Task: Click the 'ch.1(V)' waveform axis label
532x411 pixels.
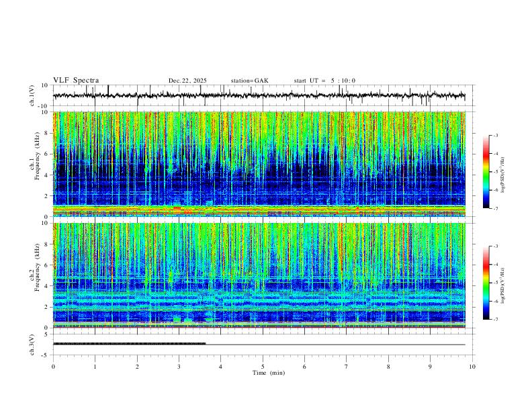Action: pyautogui.click(x=32, y=95)
